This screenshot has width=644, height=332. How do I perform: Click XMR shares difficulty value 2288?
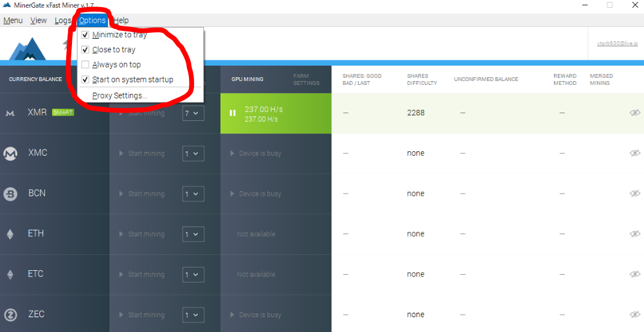point(416,113)
